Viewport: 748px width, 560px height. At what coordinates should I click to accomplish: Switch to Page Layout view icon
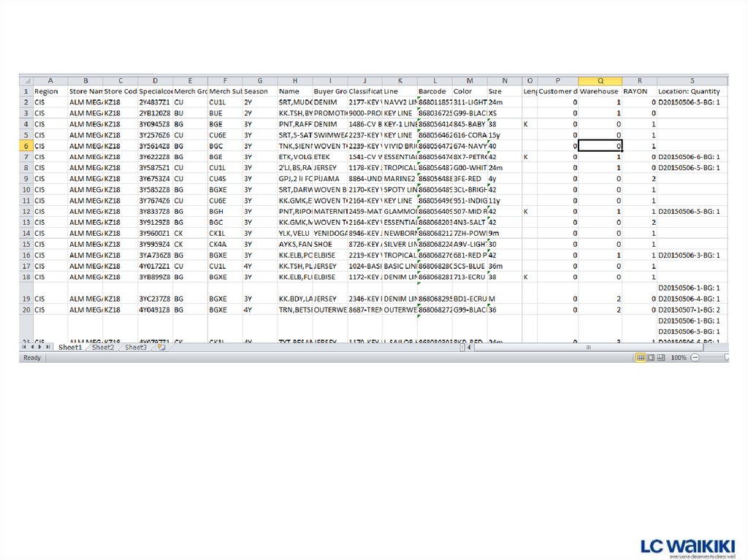click(651, 358)
